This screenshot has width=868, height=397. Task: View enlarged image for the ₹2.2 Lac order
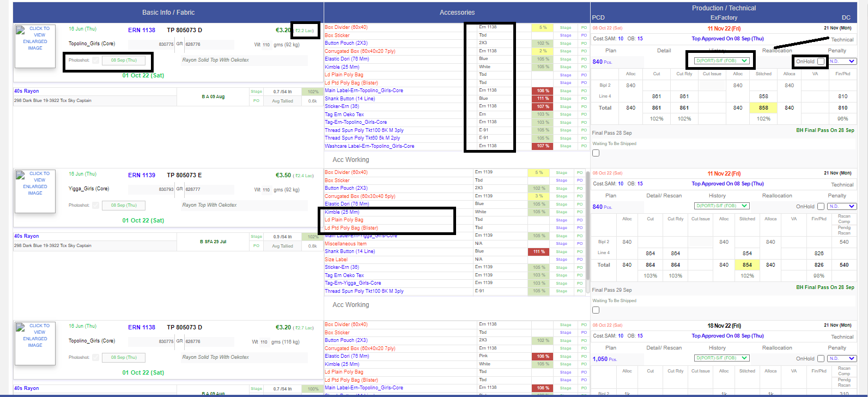[x=35, y=46]
